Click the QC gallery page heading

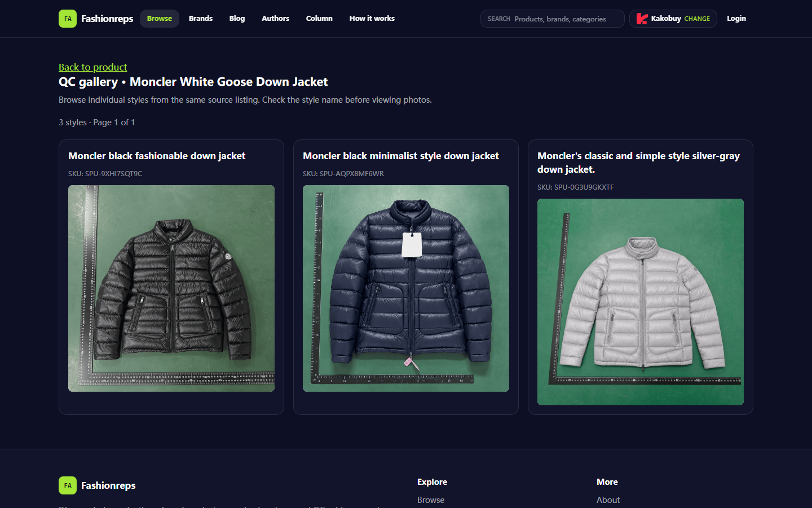tap(193, 82)
